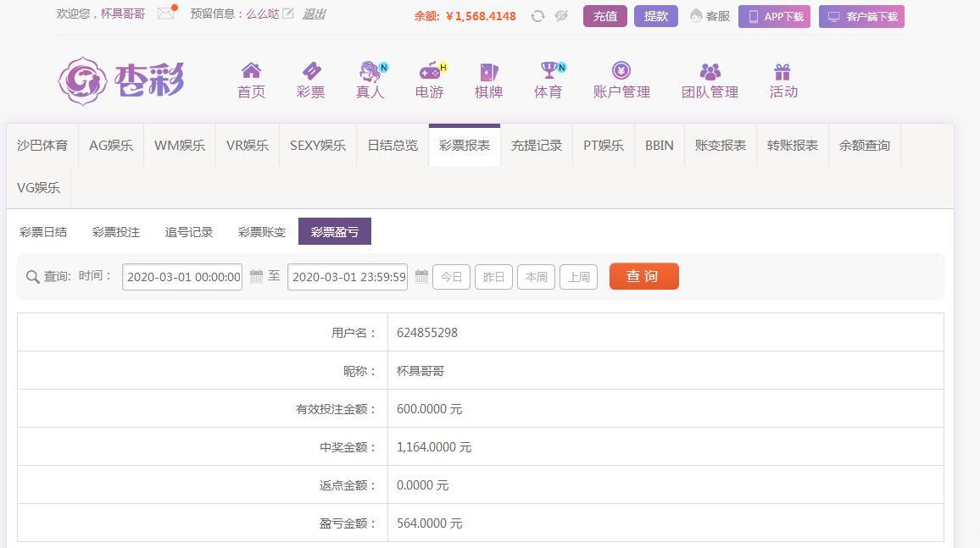Toggle balance visibility eye icon

coord(561,16)
